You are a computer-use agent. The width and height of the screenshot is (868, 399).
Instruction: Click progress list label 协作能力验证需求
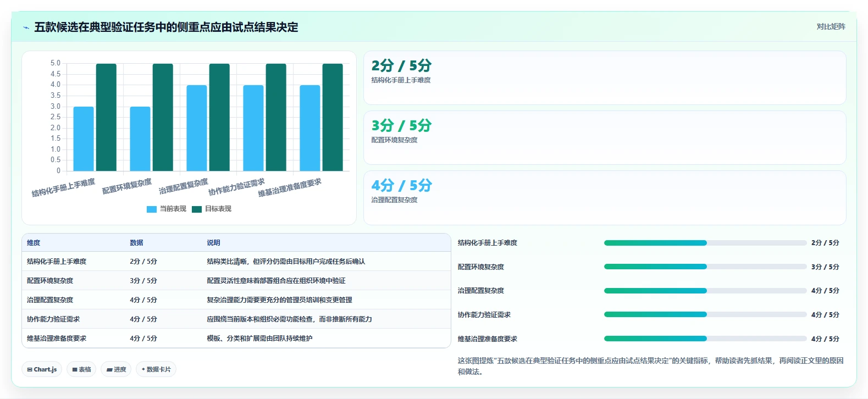(x=484, y=315)
